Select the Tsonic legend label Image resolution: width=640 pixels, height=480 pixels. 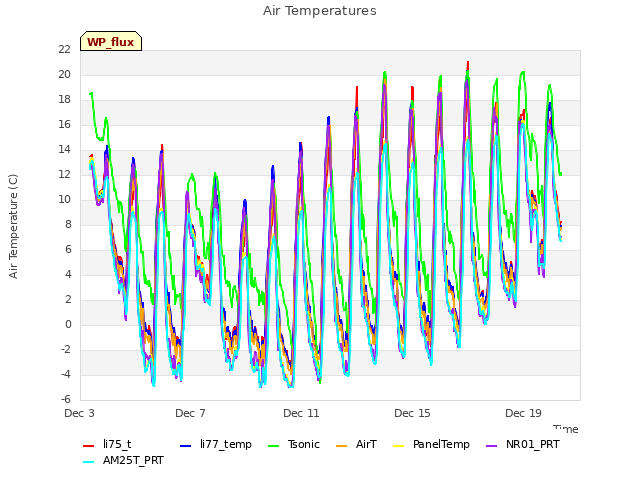pyautogui.click(x=304, y=444)
